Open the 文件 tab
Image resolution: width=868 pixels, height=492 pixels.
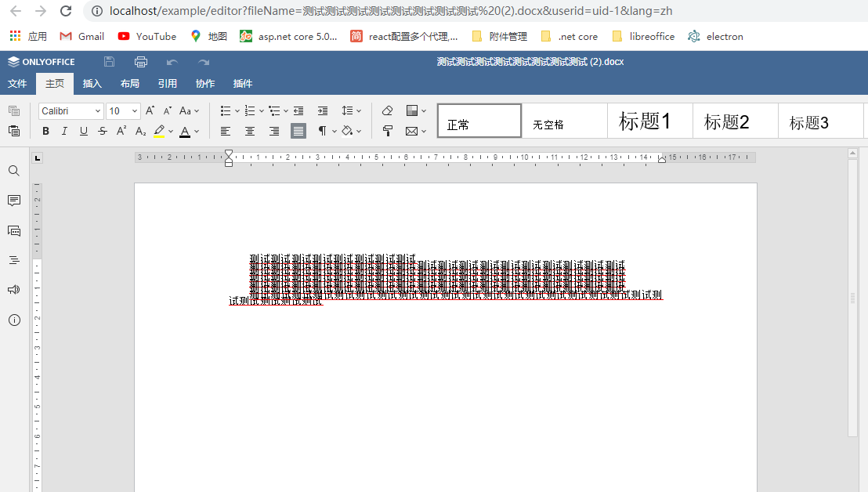click(x=17, y=84)
